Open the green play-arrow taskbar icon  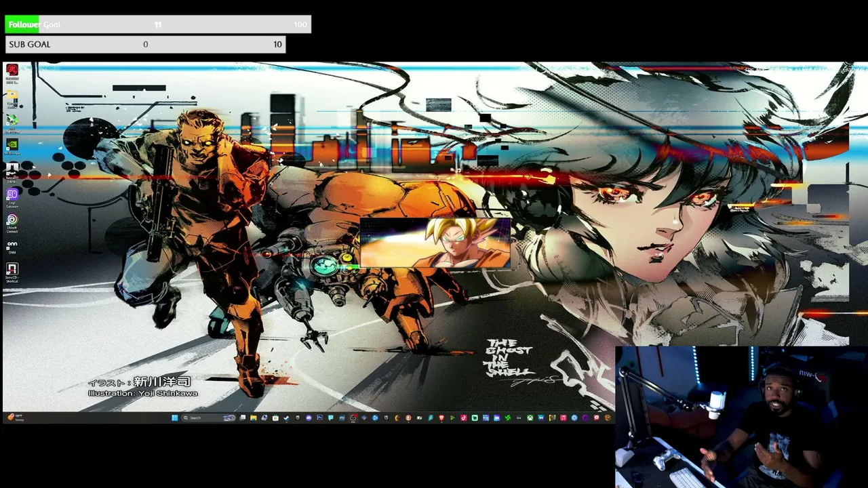click(452, 418)
